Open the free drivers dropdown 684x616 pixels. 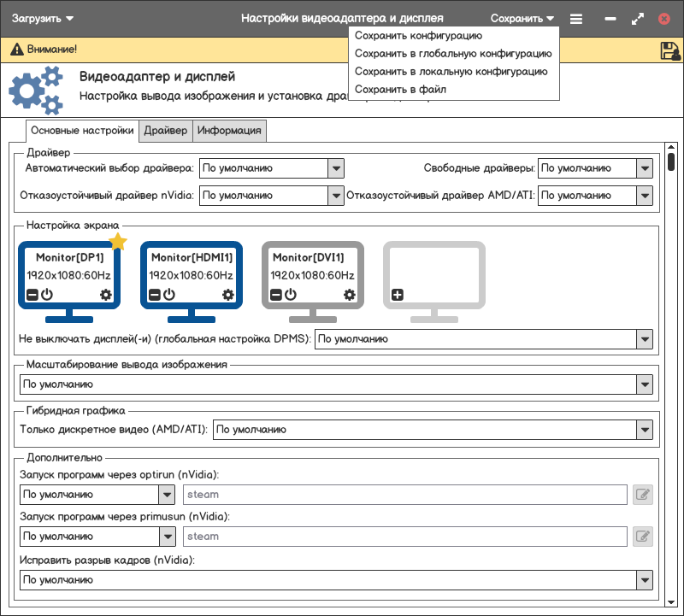tap(645, 168)
